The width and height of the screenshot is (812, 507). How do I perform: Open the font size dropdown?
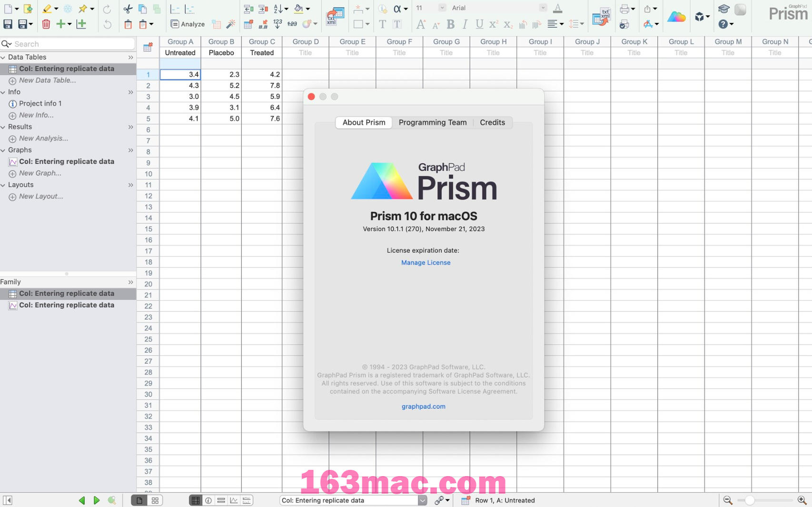click(442, 8)
